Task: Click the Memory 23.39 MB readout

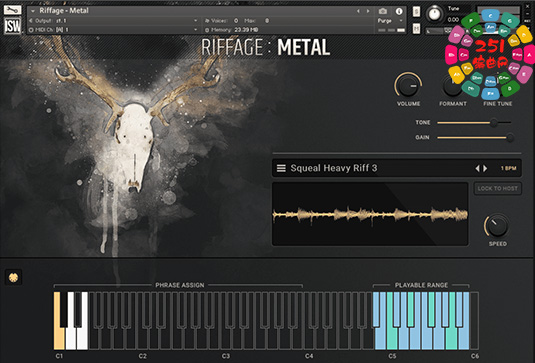Action: (246, 30)
